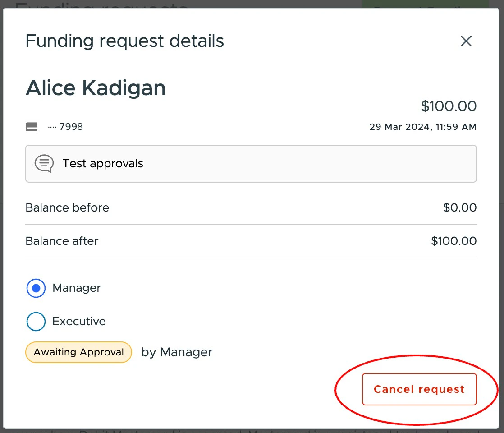Click the Manager label text
Image resolution: width=504 pixels, height=433 pixels.
point(76,288)
